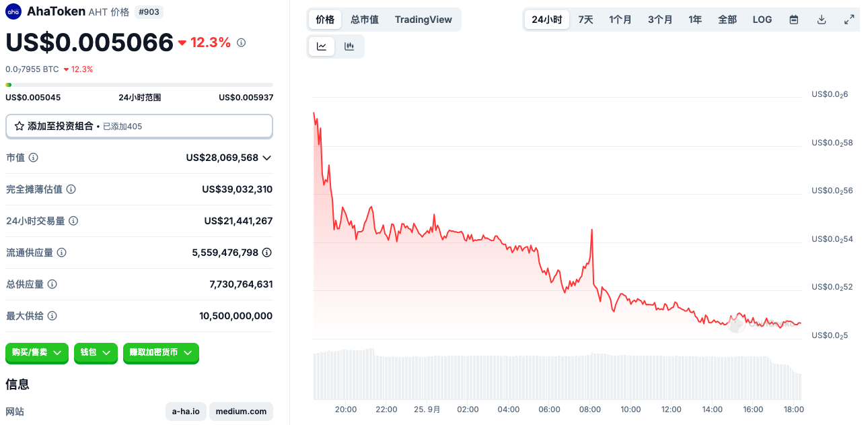The height and width of the screenshot is (425, 868).
Task: Switch to the 总市值 tab
Action: 365,20
